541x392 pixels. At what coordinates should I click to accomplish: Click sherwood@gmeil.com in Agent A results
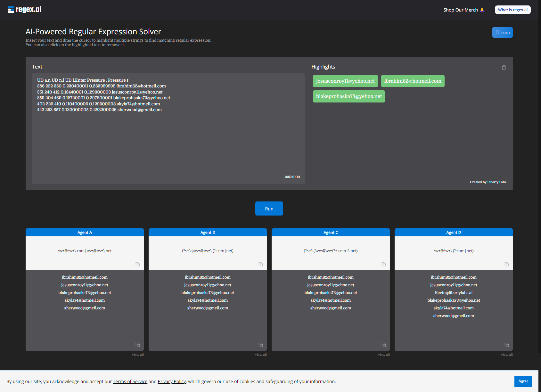pyautogui.click(x=85, y=308)
